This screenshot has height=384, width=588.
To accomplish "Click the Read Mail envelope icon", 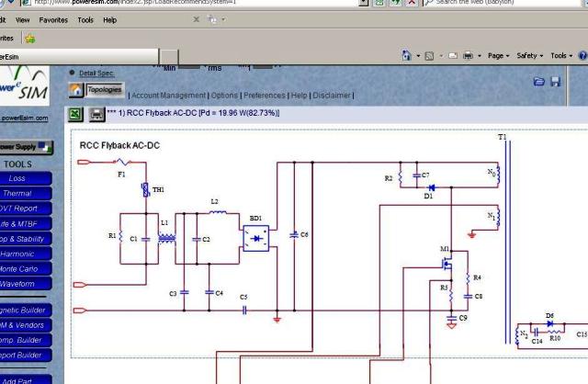I will click(453, 56).
